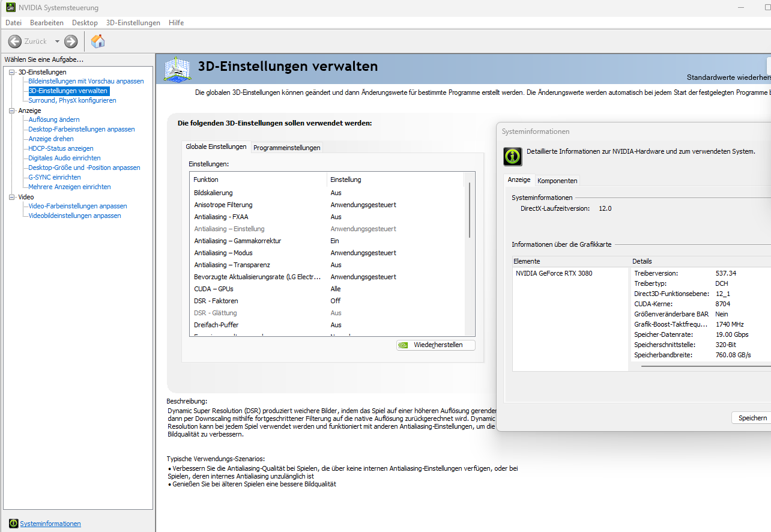The image size is (771, 532).
Task: Open Zurück history dropdown arrow
Action: tap(57, 41)
